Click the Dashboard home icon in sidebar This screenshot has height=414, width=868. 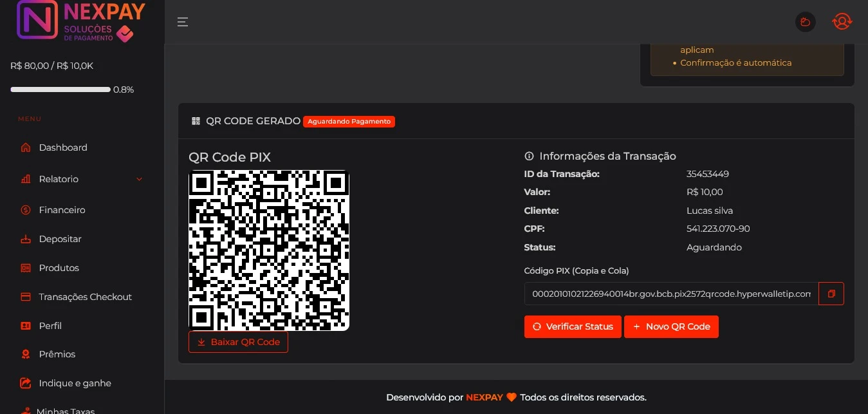click(x=26, y=147)
